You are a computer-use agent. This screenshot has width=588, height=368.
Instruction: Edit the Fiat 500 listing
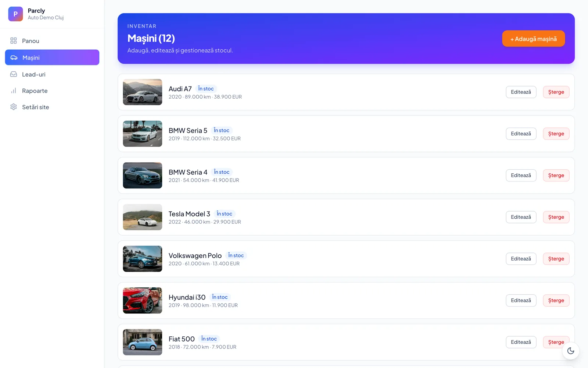[521, 342]
